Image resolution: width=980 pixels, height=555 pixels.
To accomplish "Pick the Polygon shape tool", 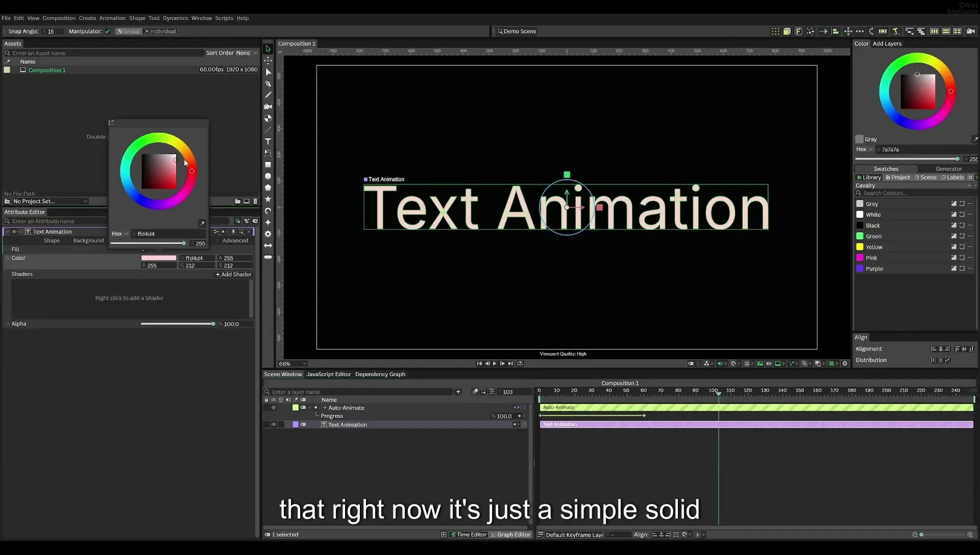I will click(x=268, y=188).
